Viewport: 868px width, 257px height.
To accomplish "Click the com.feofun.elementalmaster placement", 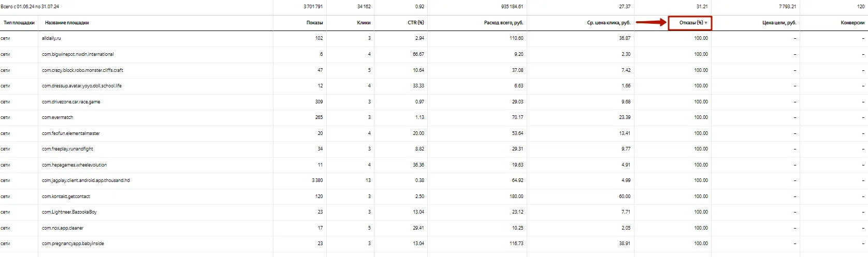I will pyautogui.click(x=71, y=133).
